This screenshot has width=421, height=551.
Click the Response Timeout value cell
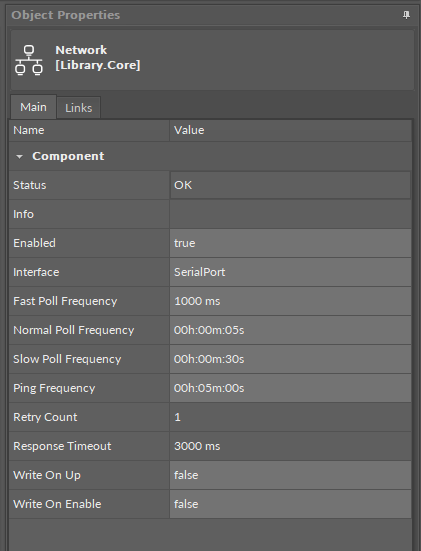tap(290, 446)
